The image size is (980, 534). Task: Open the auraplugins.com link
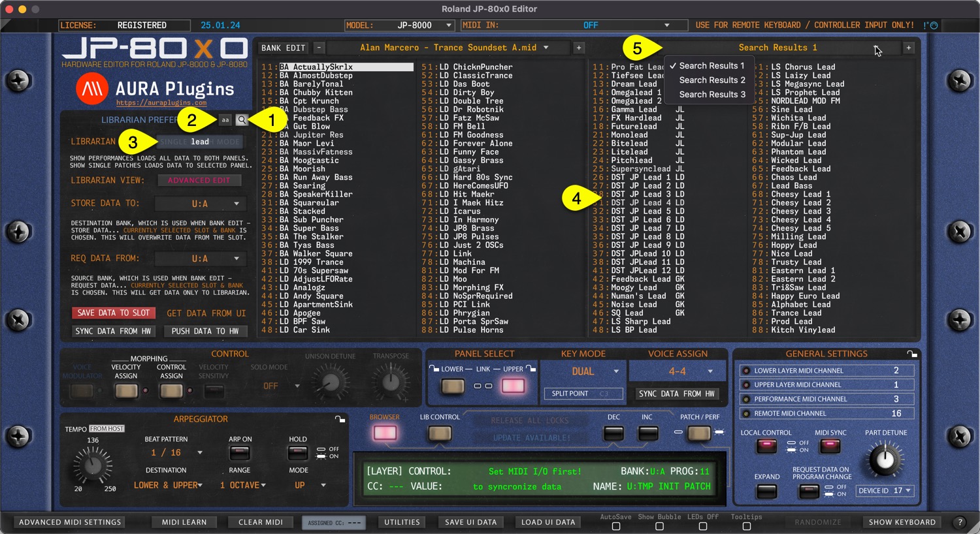pyautogui.click(x=161, y=103)
